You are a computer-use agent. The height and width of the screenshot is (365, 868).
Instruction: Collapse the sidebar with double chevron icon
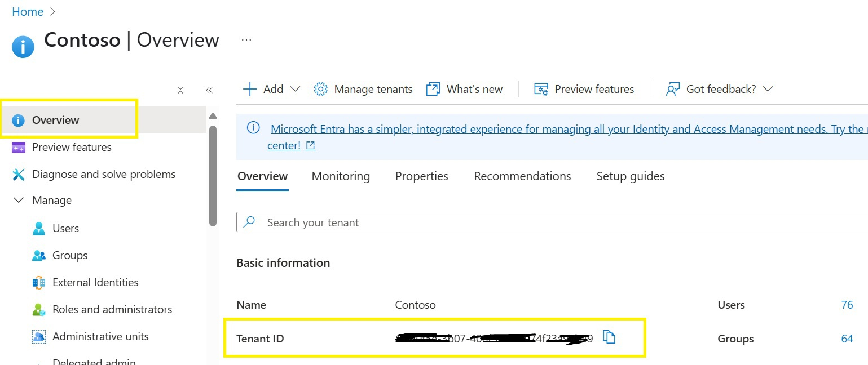point(209,90)
